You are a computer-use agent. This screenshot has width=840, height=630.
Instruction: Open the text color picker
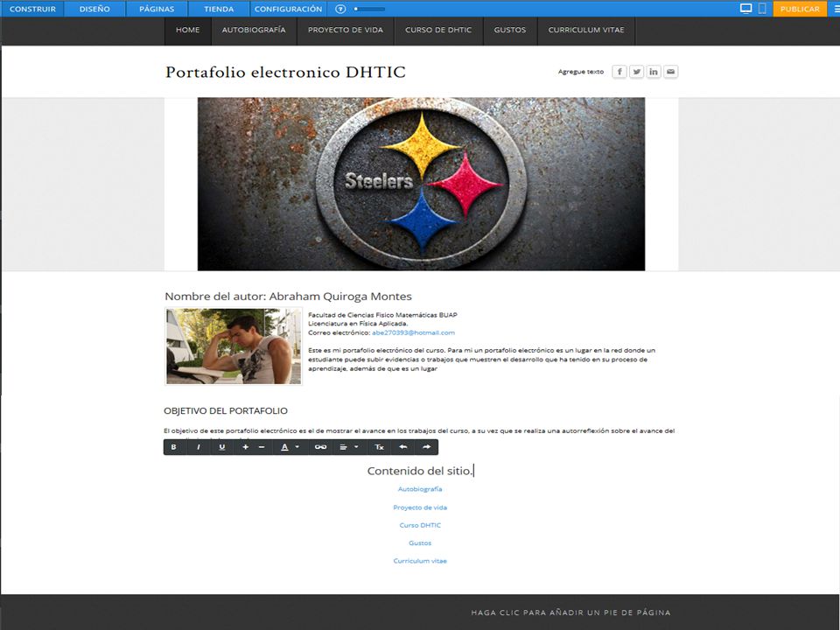pyautogui.click(x=290, y=447)
